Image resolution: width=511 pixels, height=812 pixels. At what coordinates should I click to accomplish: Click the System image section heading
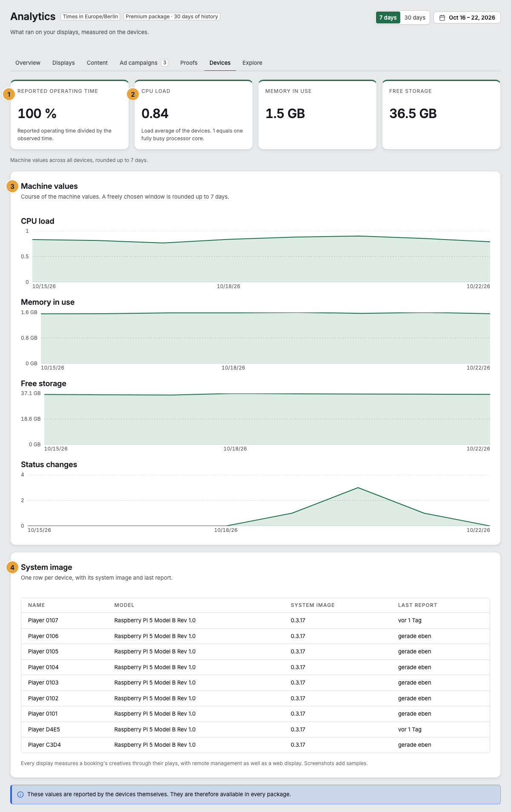(x=46, y=567)
